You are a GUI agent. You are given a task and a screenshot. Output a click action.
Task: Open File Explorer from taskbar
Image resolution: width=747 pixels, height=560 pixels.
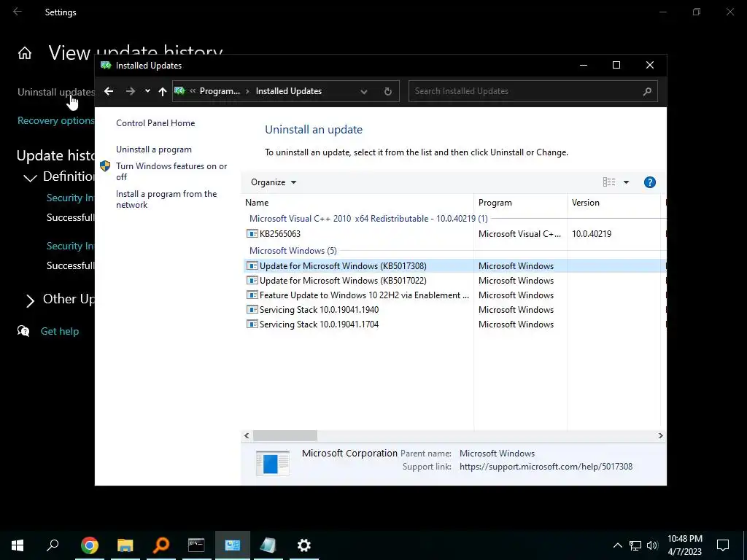coord(125,545)
